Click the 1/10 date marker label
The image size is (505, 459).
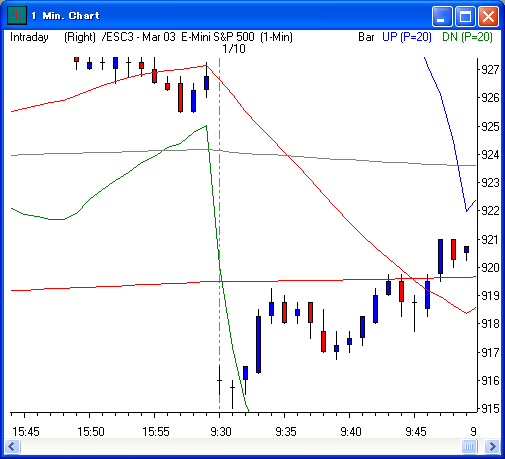(x=234, y=49)
